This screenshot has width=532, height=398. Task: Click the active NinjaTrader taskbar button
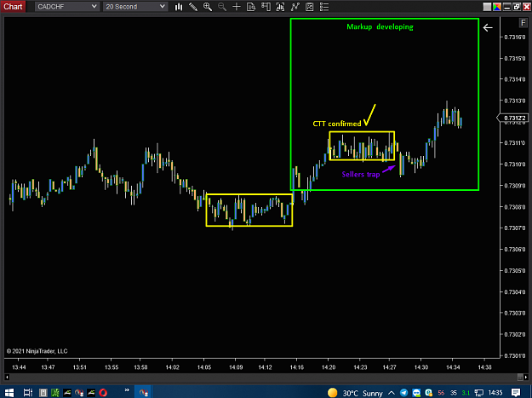pos(144,393)
